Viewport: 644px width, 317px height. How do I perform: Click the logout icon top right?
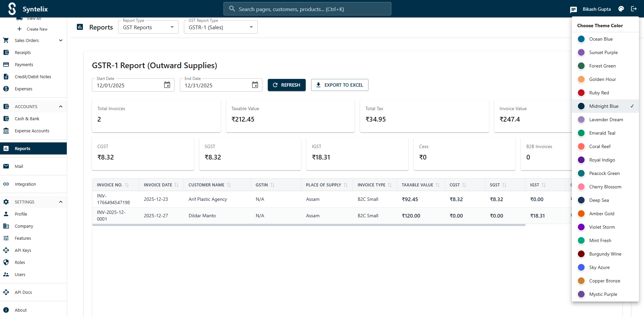[634, 9]
